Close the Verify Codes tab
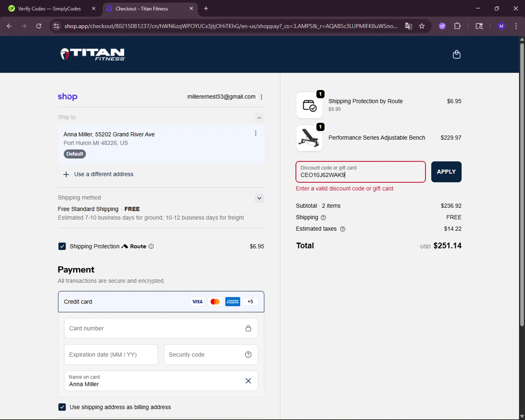The width and height of the screenshot is (525, 420). point(93,8)
